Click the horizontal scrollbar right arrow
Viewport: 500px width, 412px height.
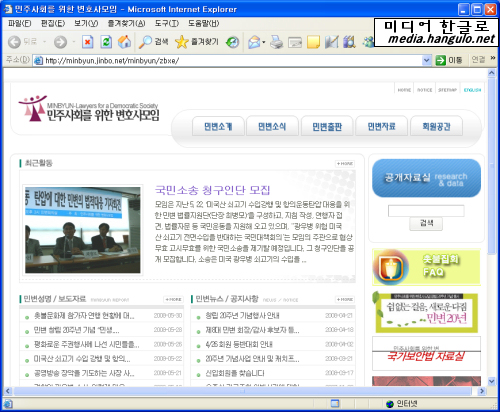[x=482, y=391]
